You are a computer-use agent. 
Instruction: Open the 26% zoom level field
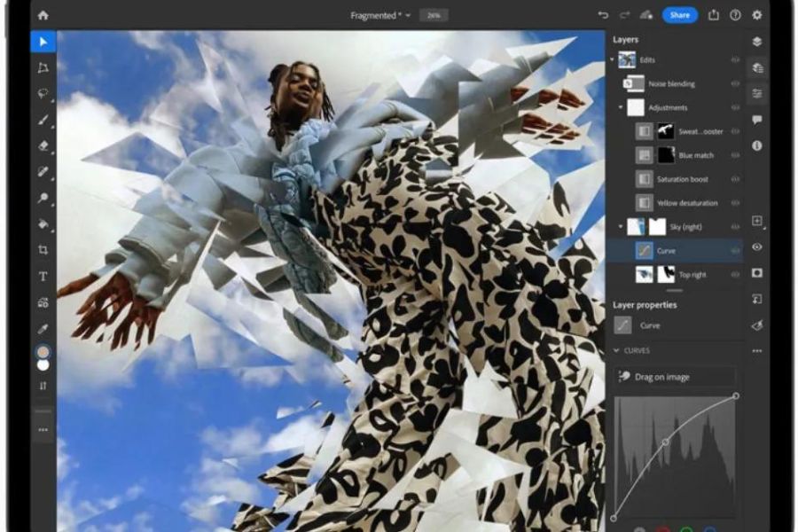(434, 15)
